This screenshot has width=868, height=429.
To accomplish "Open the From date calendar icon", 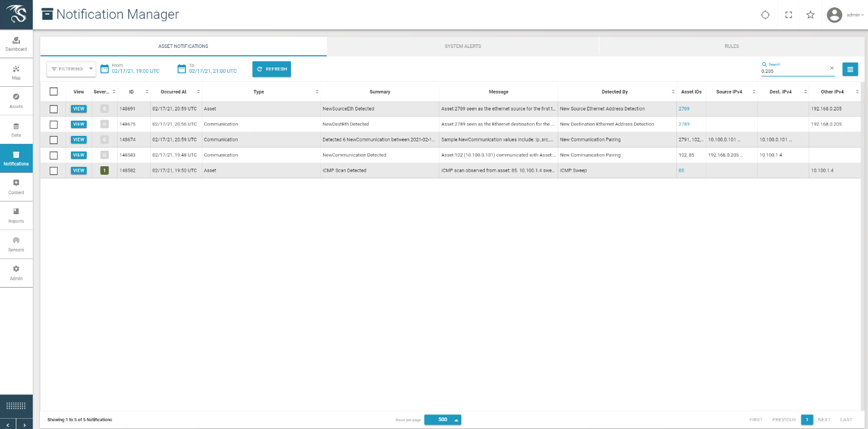I will 104,69.
